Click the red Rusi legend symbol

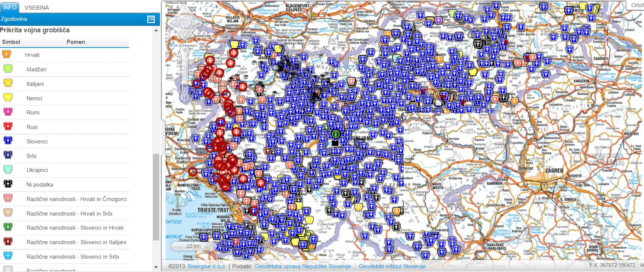click(8, 126)
